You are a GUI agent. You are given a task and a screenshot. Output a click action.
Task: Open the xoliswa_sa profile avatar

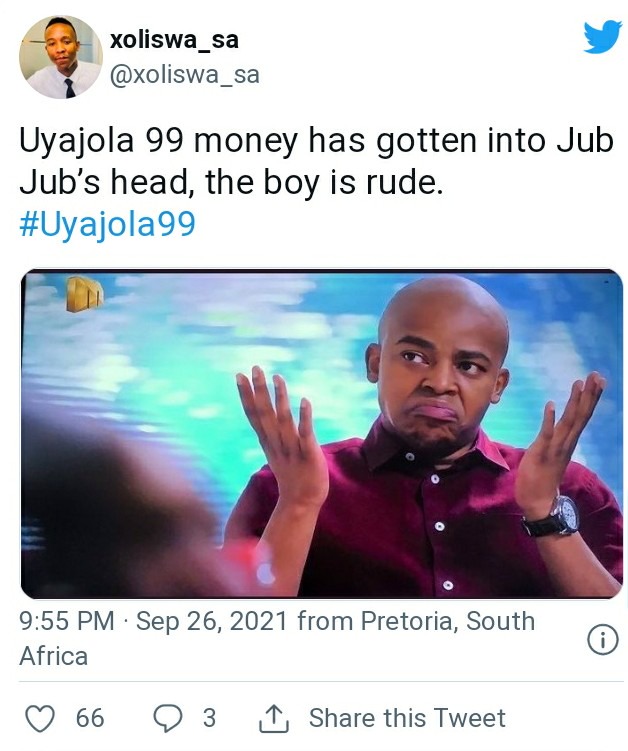[x=61, y=57]
